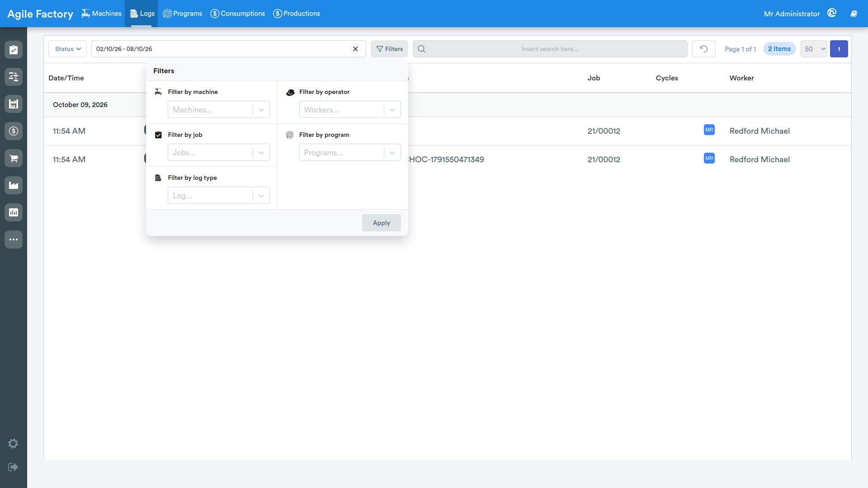Open the Status dropdown
This screenshot has height=488, width=868.
tap(68, 49)
